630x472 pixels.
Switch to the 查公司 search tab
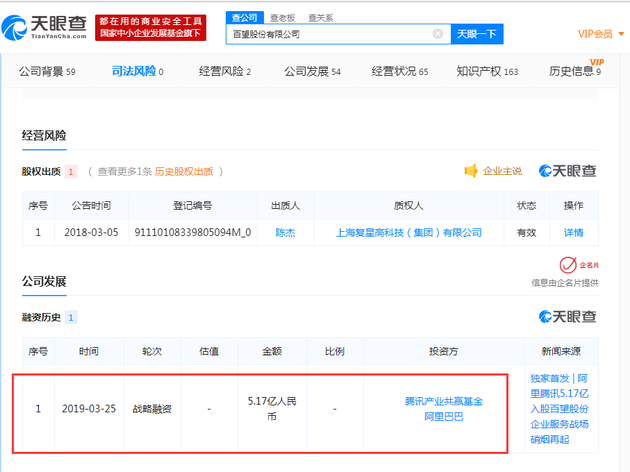[x=244, y=18]
